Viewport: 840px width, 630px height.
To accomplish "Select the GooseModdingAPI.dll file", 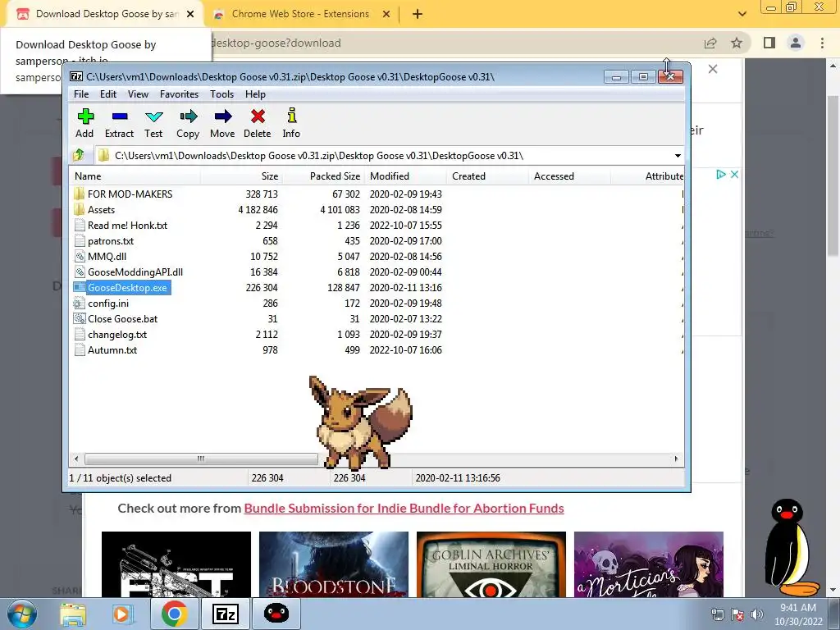I will coord(135,272).
